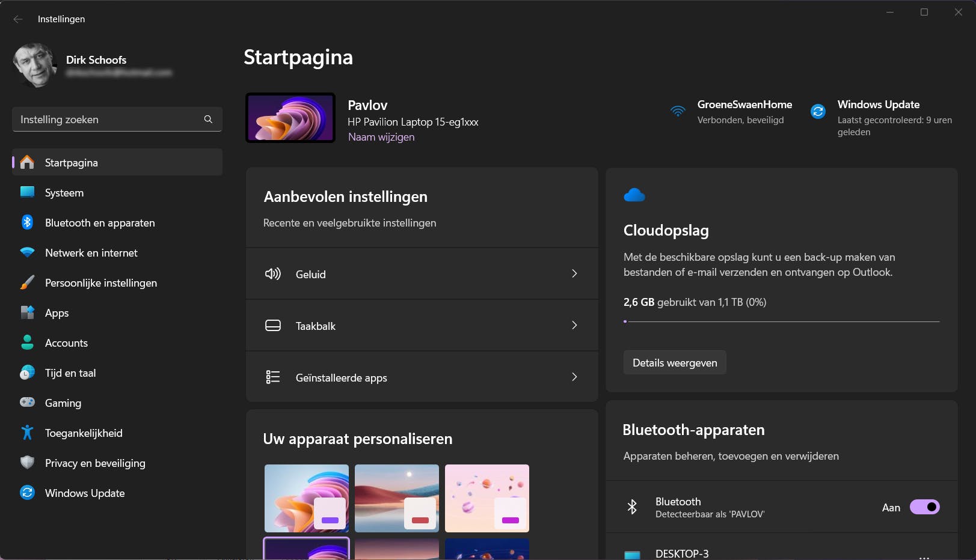
Task: Click the Wi-Fi status icon
Action: pyautogui.click(x=678, y=111)
